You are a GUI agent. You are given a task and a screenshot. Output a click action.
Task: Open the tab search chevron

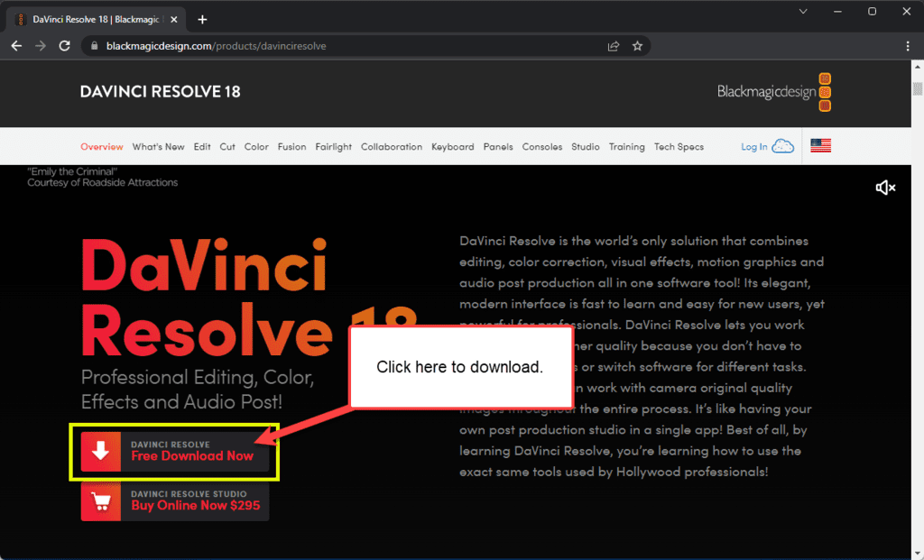802,11
